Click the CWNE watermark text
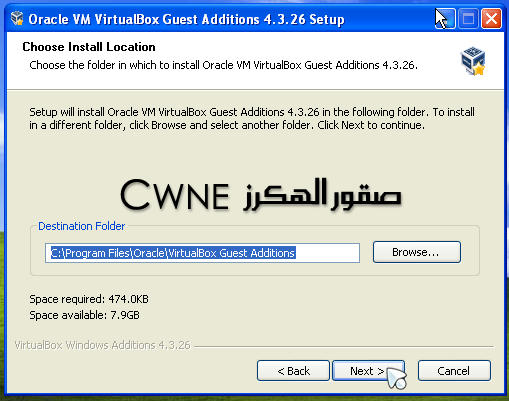 [175, 195]
